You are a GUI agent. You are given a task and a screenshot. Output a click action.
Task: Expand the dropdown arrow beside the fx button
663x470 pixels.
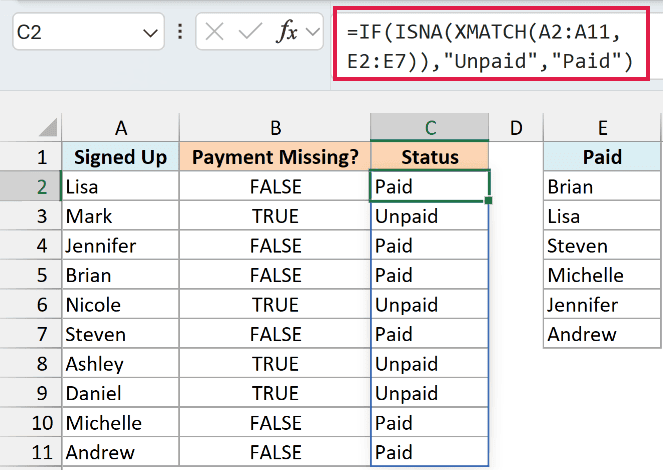tap(312, 32)
